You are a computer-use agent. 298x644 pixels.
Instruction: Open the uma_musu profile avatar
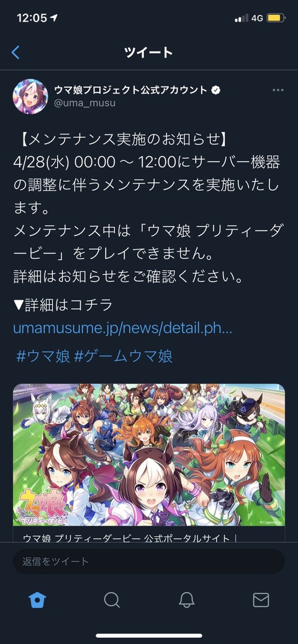[x=30, y=96]
